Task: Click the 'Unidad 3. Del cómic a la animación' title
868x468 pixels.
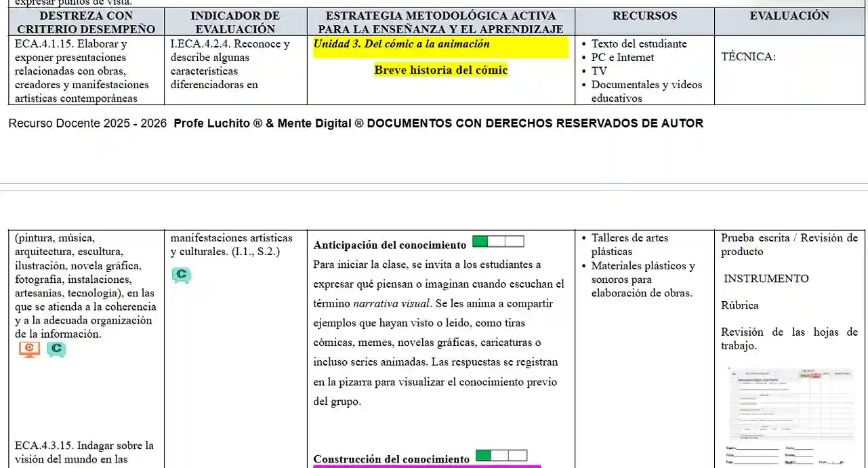Action: click(x=401, y=44)
